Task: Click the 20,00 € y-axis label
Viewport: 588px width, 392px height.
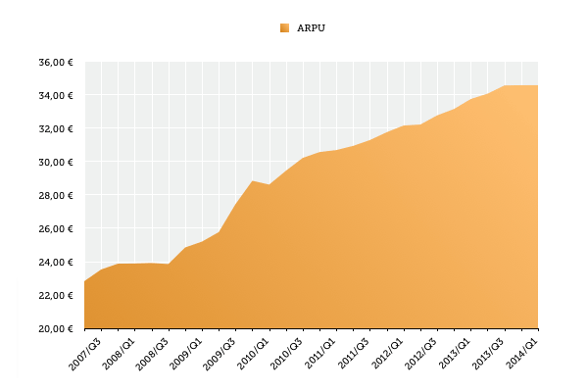Action: [56, 329]
